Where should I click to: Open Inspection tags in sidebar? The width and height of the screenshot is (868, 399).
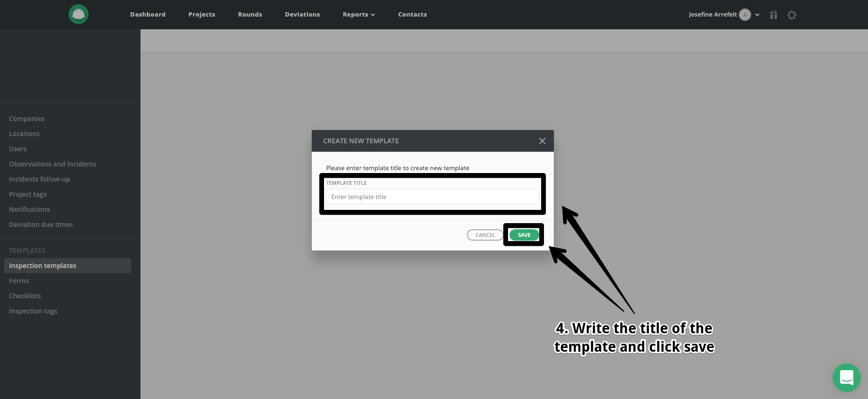coord(33,311)
